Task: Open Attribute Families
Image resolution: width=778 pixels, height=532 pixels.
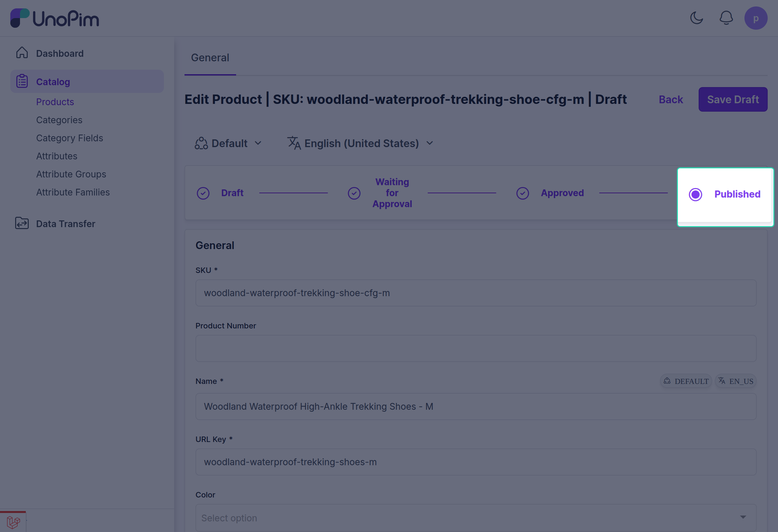Action: pos(73,192)
